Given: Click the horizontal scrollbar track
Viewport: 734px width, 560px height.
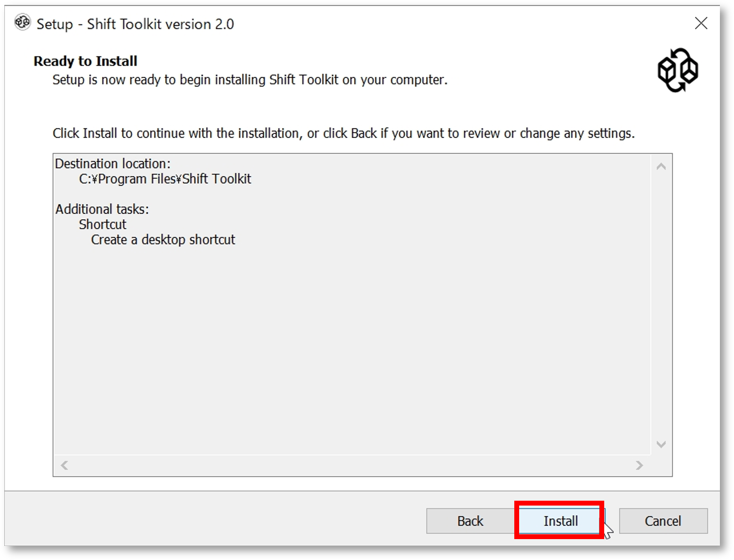Looking at the screenshot, I should (x=351, y=465).
